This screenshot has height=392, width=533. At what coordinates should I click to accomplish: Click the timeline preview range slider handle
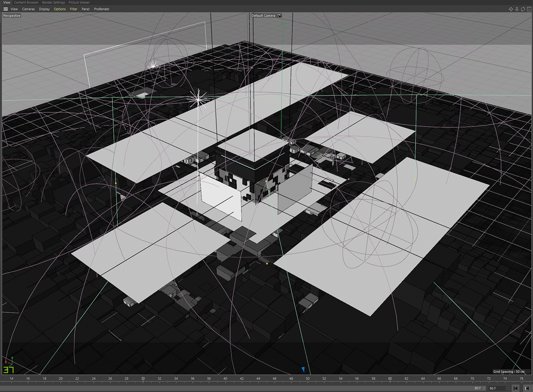[x=484, y=388]
